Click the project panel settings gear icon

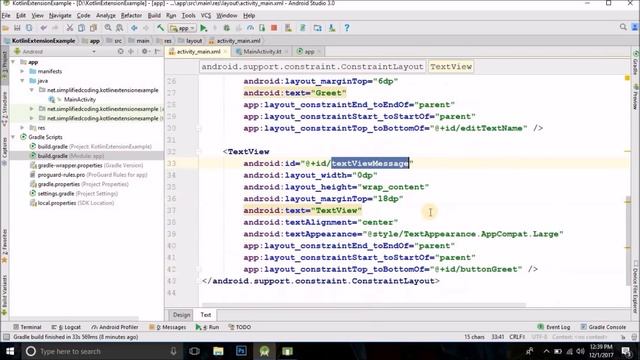coord(145,51)
